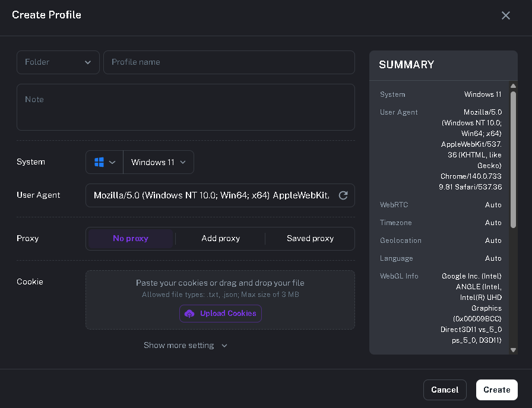The height and width of the screenshot is (408, 532).
Task: Click the Cancel button
Action: click(445, 390)
